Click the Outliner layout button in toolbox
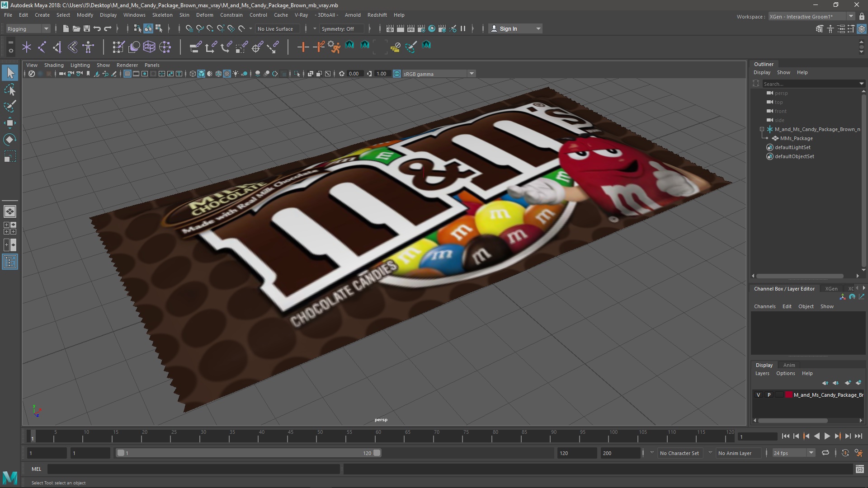Viewport: 868px width, 488px height. 10,262
